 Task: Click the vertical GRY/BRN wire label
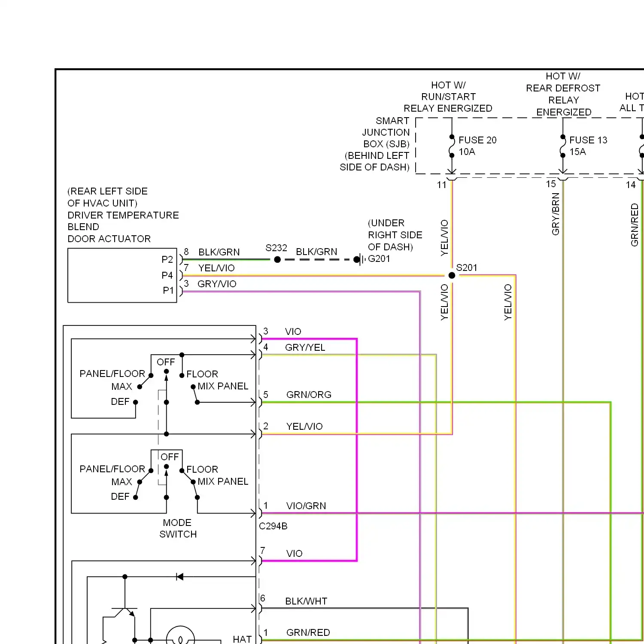click(556, 214)
